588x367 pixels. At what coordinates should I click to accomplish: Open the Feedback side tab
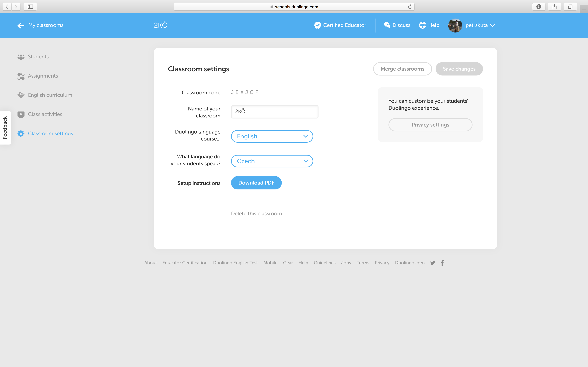5,128
